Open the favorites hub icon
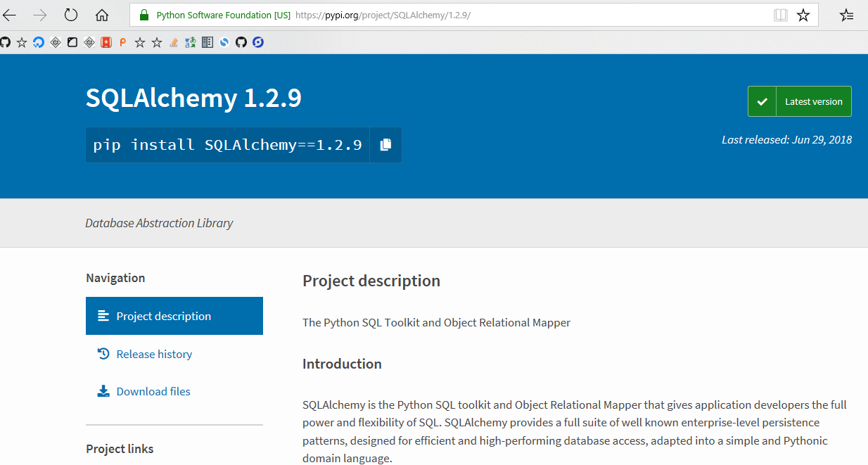Image resolution: width=868 pixels, height=465 pixels. tap(847, 15)
